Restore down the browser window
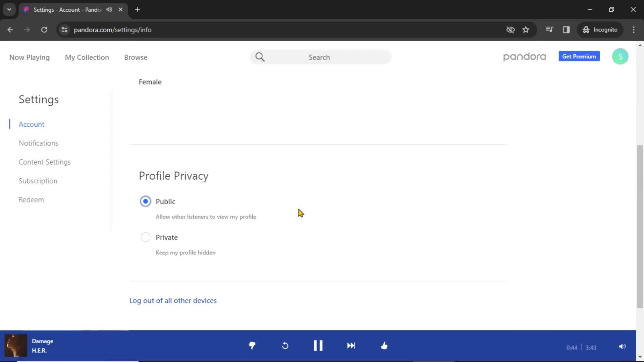Image resolution: width=644 pixels, height=362 pixels. tap(611, 10)
